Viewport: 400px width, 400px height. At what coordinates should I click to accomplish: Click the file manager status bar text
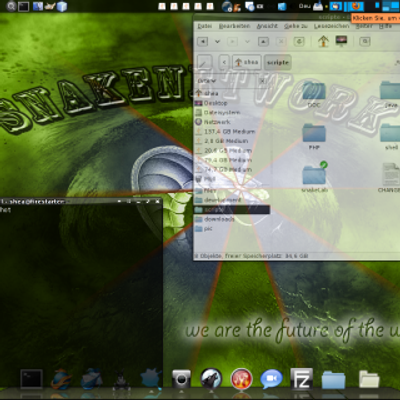click(251, 256)
